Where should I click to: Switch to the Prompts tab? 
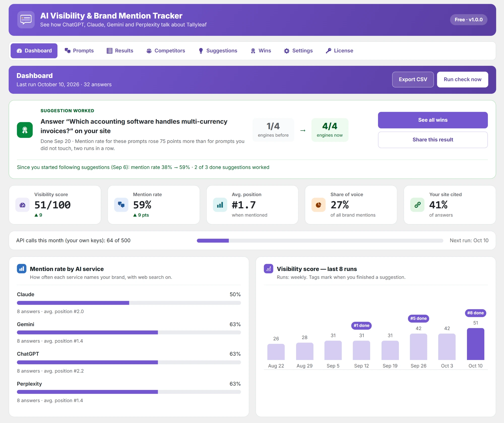pos(79,51)
